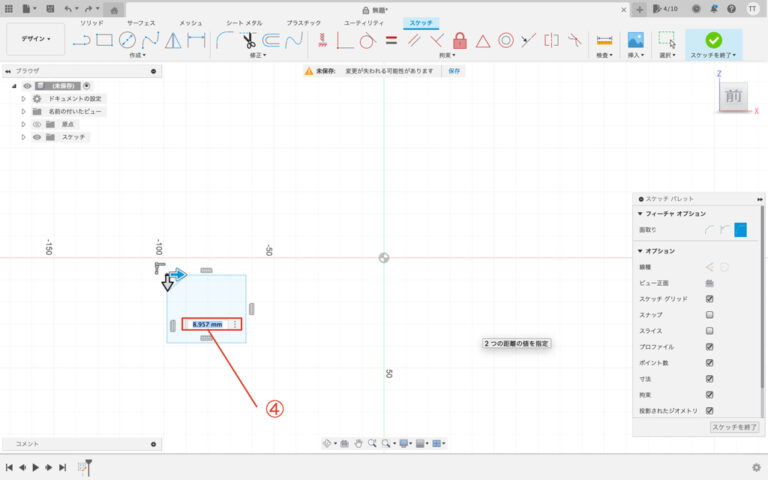Viewport: 768px width, 480px height.
Task: Click the front face of the ViewCube
Action: pyautogui.click(x=734, y=96)
